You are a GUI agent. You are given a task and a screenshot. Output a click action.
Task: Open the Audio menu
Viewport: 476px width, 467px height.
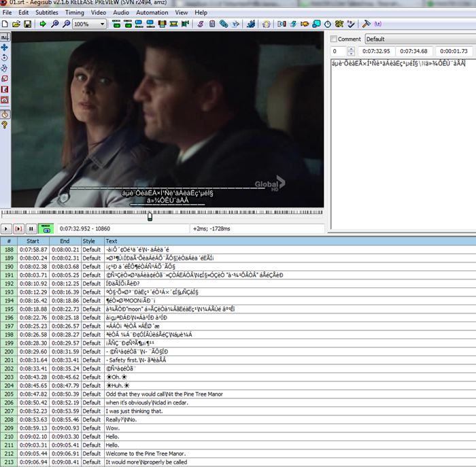pyautogui.click(x=121, y=12)
